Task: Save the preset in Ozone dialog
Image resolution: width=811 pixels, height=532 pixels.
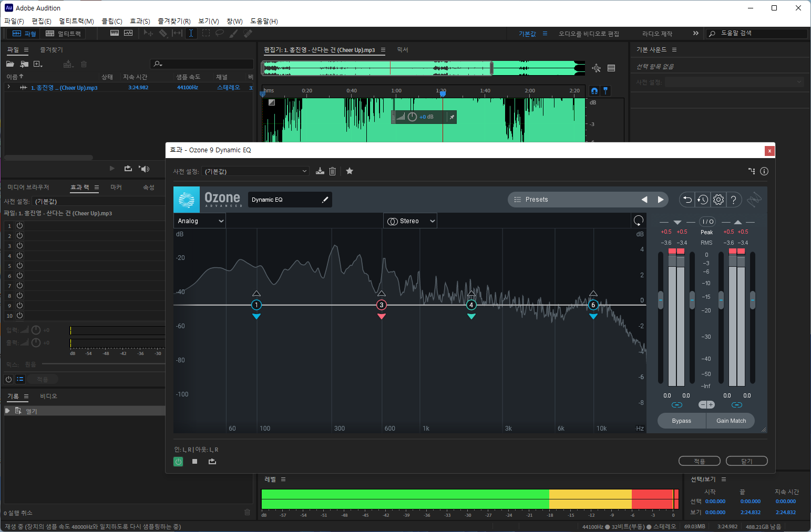Action: coord(320,171)
